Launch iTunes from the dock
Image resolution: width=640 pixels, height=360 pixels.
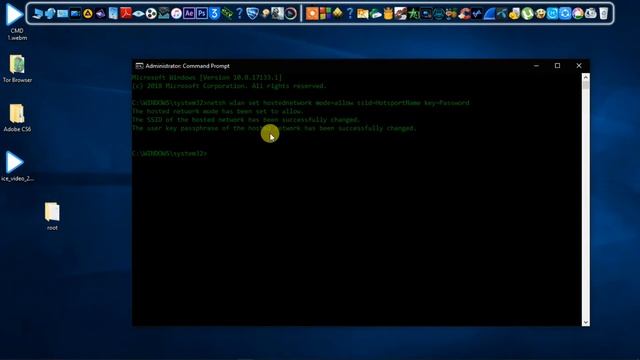176,13
